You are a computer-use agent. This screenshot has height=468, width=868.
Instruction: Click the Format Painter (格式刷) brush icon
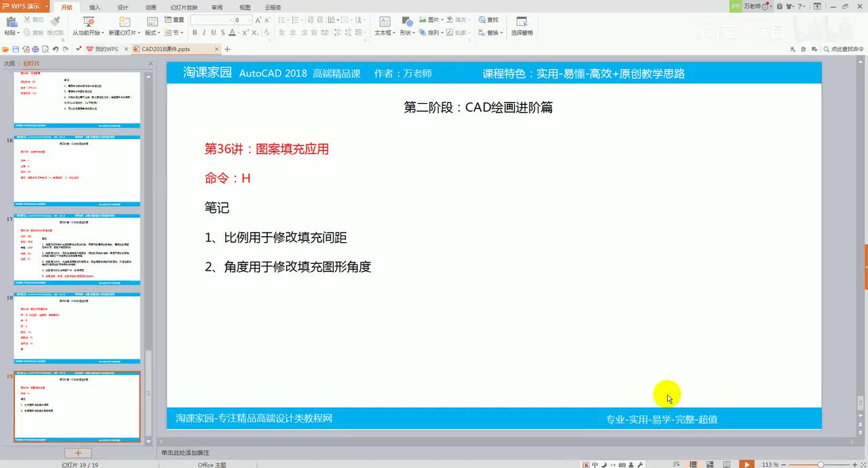click(56, 21)
